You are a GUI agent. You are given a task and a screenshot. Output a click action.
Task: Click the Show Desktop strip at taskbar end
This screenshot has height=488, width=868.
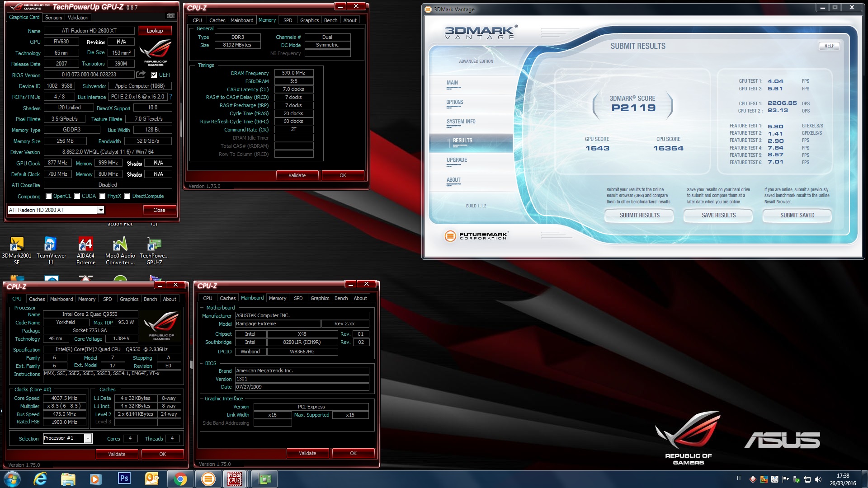pyautogui.click(x=864, y=479)
